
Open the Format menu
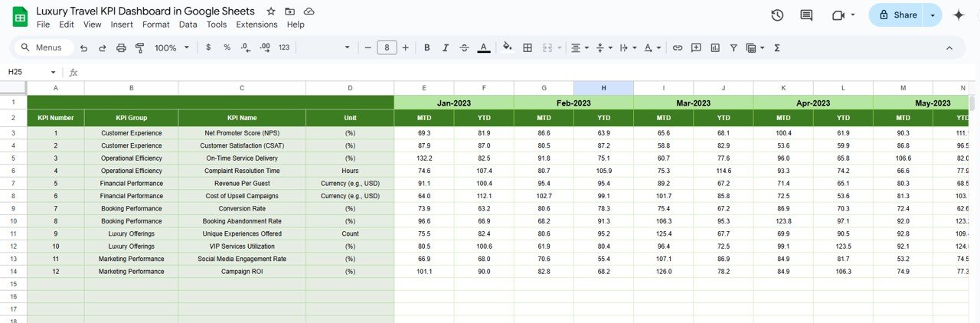(x=156, y=24)
